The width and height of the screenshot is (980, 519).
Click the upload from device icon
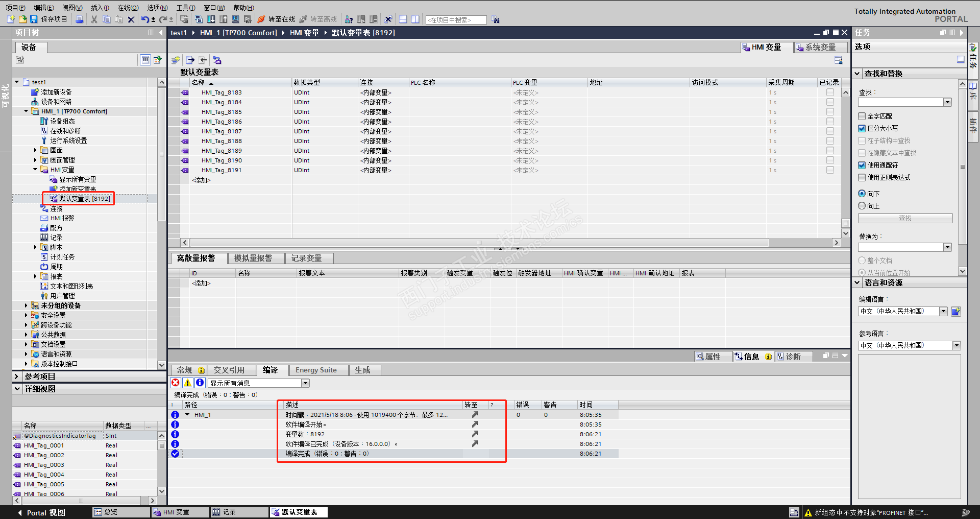pyautogui.click(x=224, y=19)
